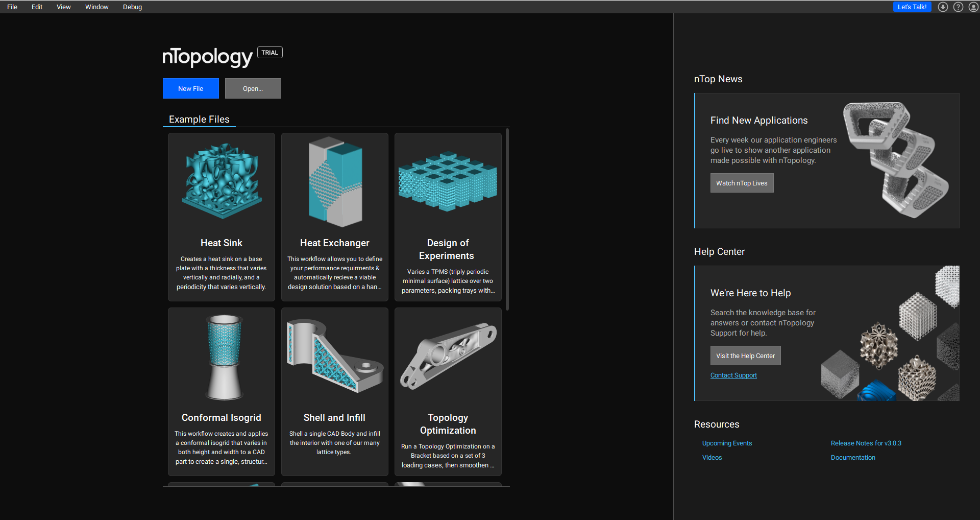Open the Debug menu
This screenshot has width=980, height=520.
(132, 7)
